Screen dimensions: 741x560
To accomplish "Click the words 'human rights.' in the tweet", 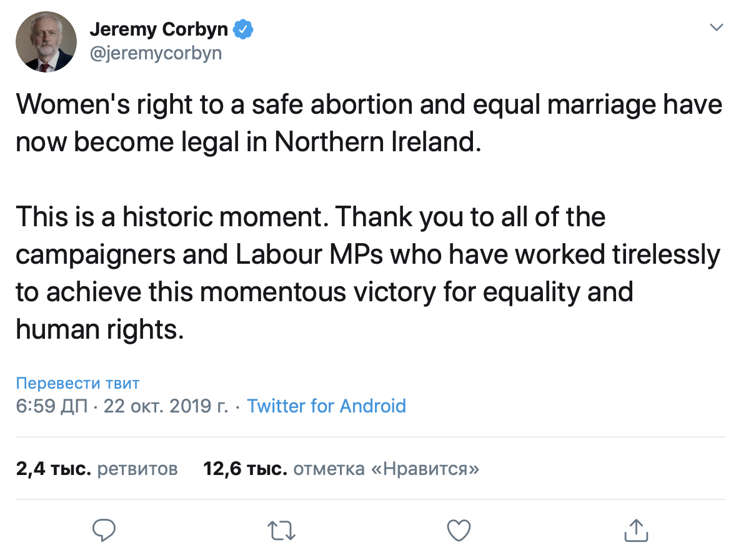I will tap(100, 330).
